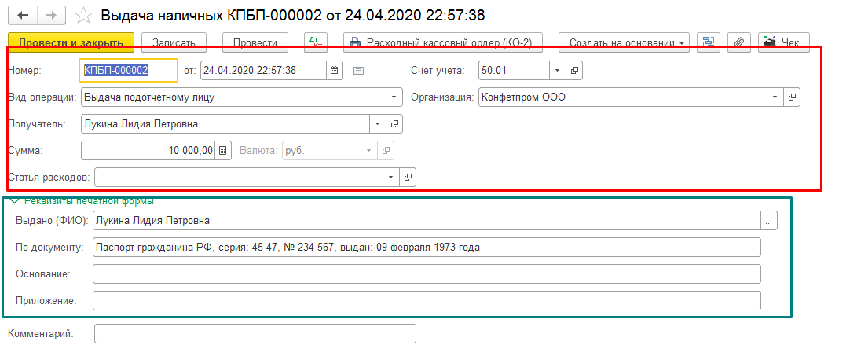Image resolution: width=868 pixels, height=363 pixels.
Task: Show Dt/Kt accounting entries icon
Action: coord(316,42)
